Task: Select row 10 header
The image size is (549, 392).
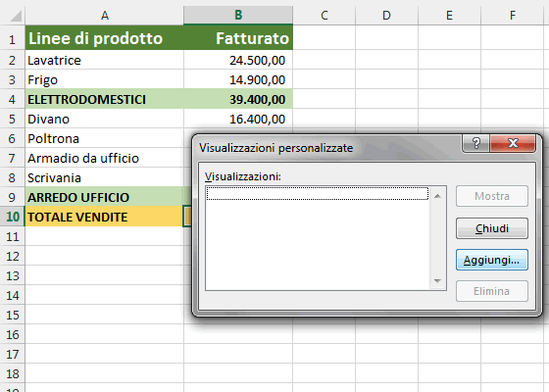Action: [12, 217]
